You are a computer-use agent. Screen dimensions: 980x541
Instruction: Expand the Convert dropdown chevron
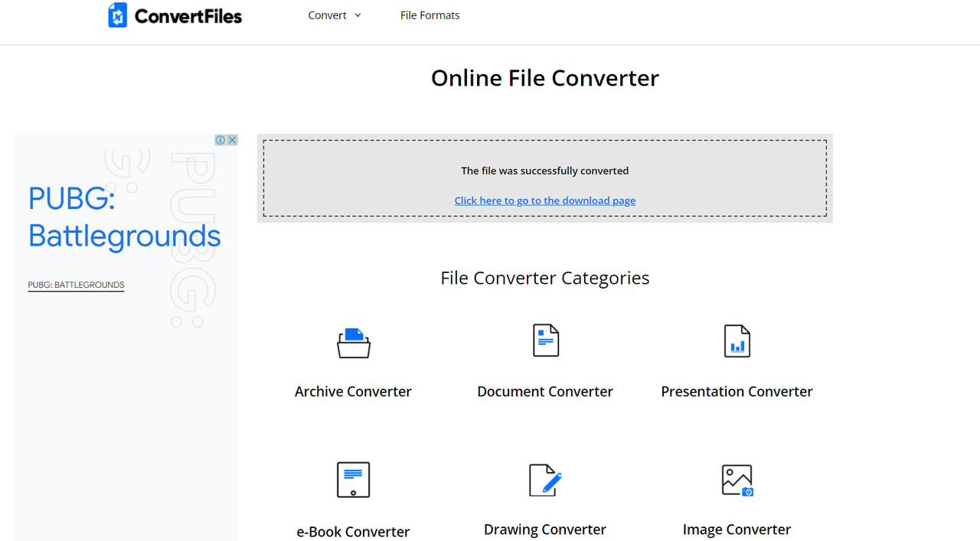[358, 15]
